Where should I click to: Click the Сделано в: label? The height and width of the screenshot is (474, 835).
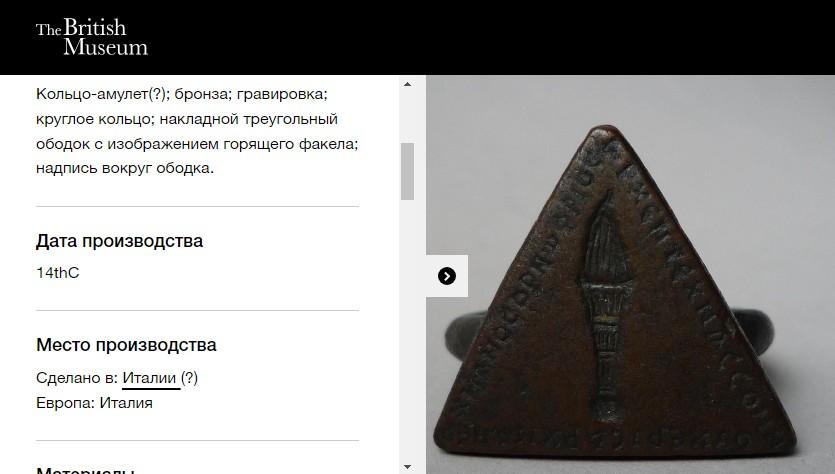pos(77,378)
